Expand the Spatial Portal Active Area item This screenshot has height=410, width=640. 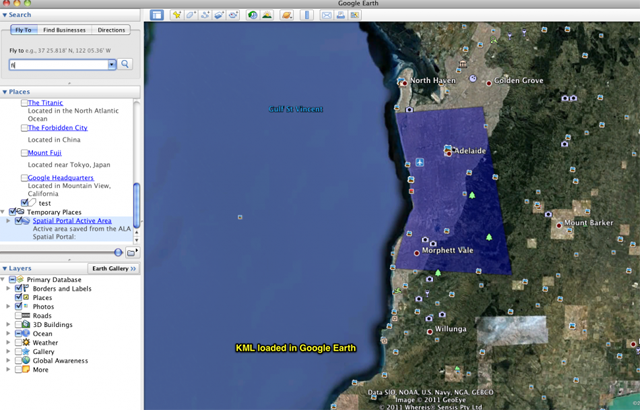pyautogui.click(x=7, y=220)
